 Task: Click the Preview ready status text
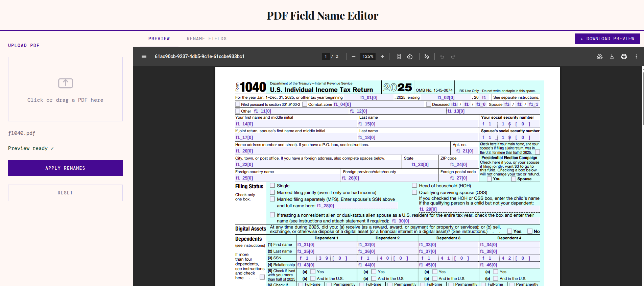click(x=31, y=148)
